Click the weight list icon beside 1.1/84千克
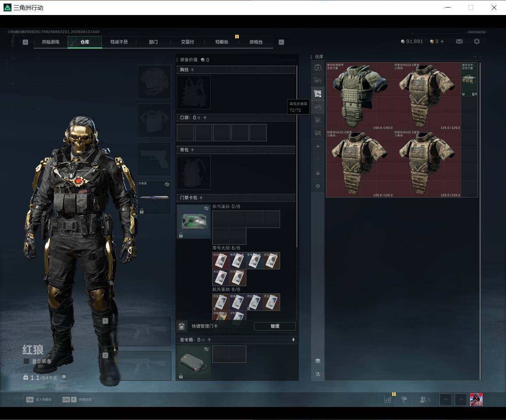Screen dimensions: 506x420 coord(64,377)
